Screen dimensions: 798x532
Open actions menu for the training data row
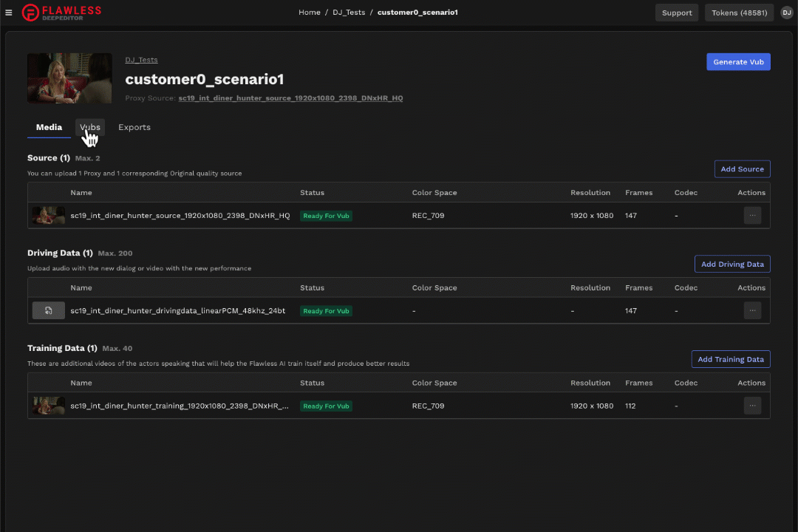[752, 406]
